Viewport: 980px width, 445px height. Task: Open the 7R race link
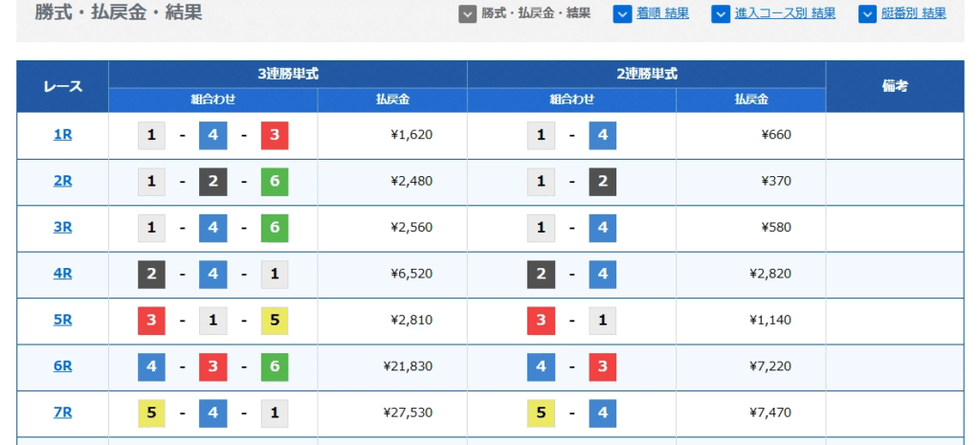tap(62, 412)
